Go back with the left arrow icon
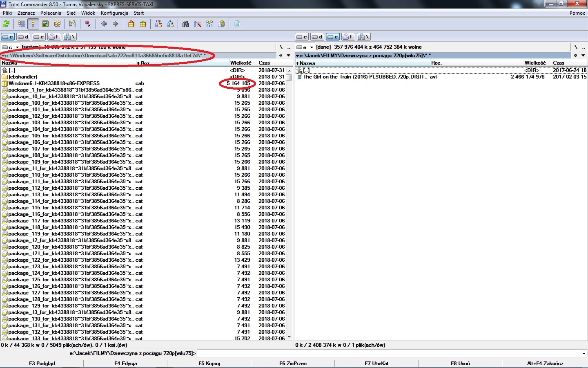The width and height of the screenshot is (588, 368). (104, 24)
